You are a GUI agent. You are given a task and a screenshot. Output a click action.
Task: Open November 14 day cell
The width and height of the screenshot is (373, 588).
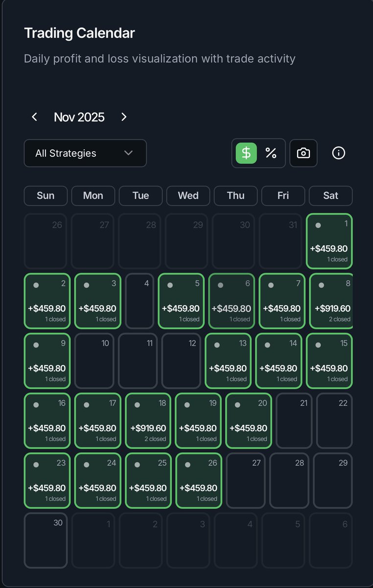click(x=279, y=361)
